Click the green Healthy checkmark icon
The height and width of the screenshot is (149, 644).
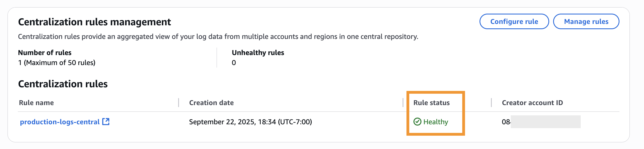point(417,122)
